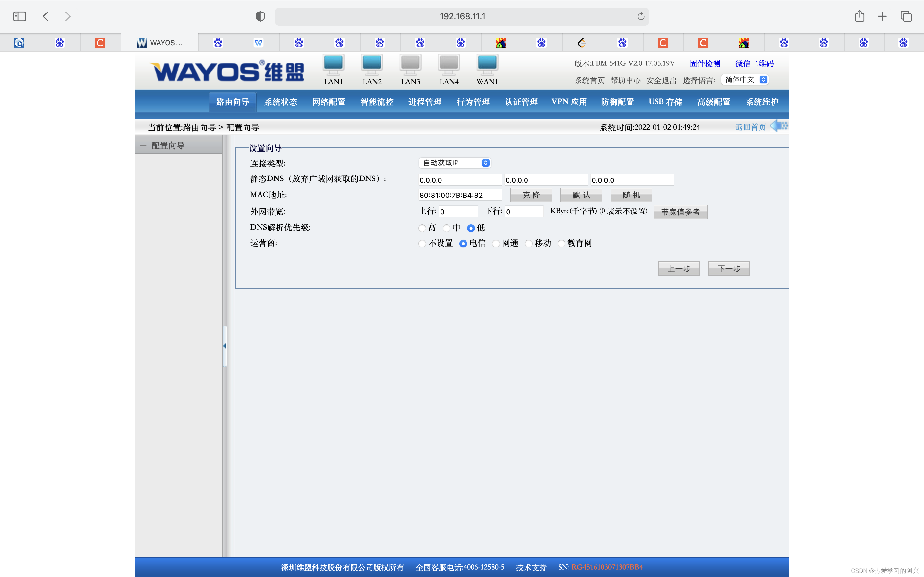The height and width of the screenshot is (577, 924).
Task: Choose 教育网 operator option
Action: click(x=561, y=244)
